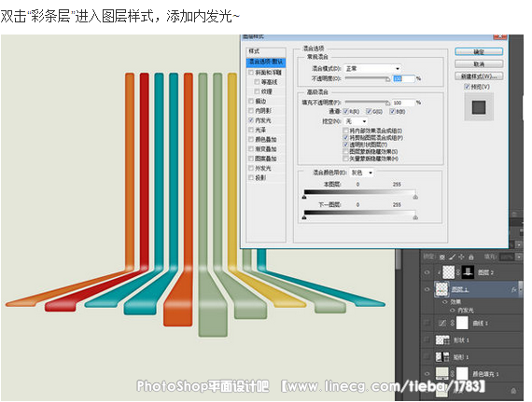The height and width of the screenshot is (402, 532).
Task: Select the 矩形 1 layer thumbnail
Action: click(x=441, y=357)
